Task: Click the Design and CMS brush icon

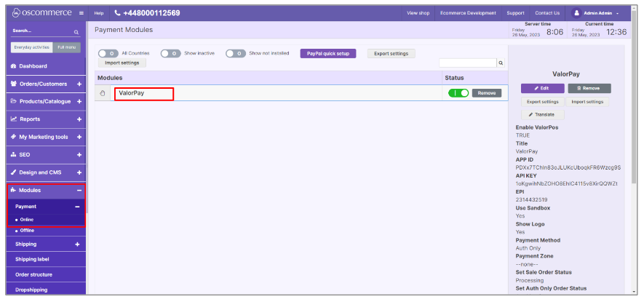Action: pyautogui.click(x=14, y=172)
